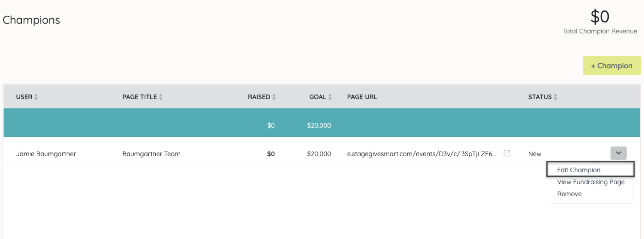Click the STATUS column sort arrows

[x=555, y=97]
